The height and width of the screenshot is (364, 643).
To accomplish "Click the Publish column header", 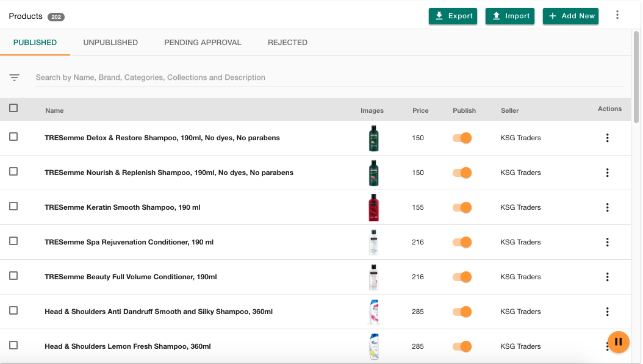I will pos(464,110).
